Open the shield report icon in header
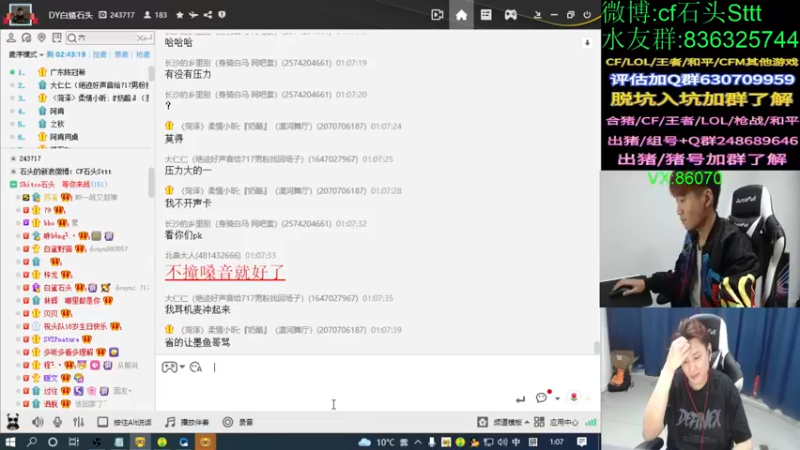 click(x=221, y=15)
